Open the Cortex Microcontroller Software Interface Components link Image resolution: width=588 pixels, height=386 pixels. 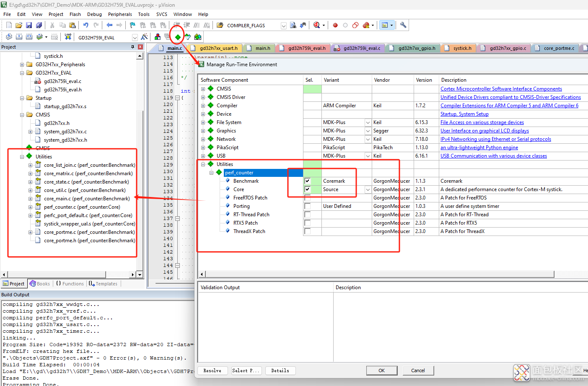tap(501, 89)
